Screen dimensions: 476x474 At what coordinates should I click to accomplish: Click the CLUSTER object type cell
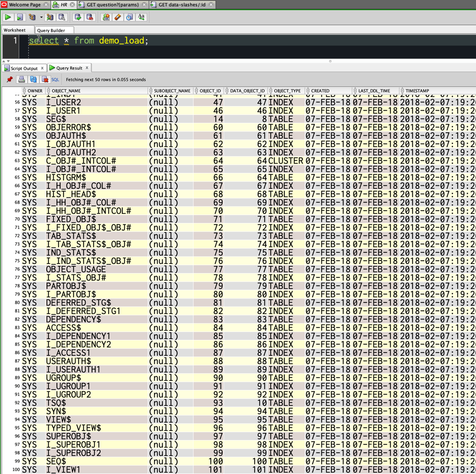click(286, 161)
